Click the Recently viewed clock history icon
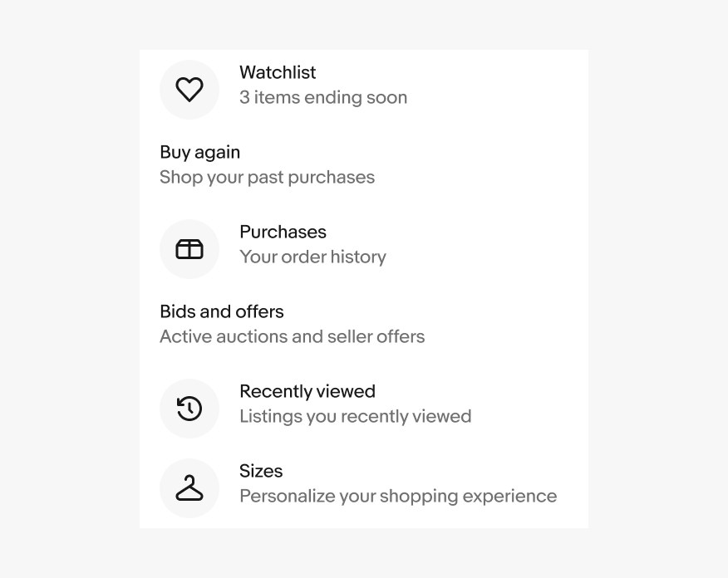Screen dimensions: 728x578 click(x=189, y=409)
